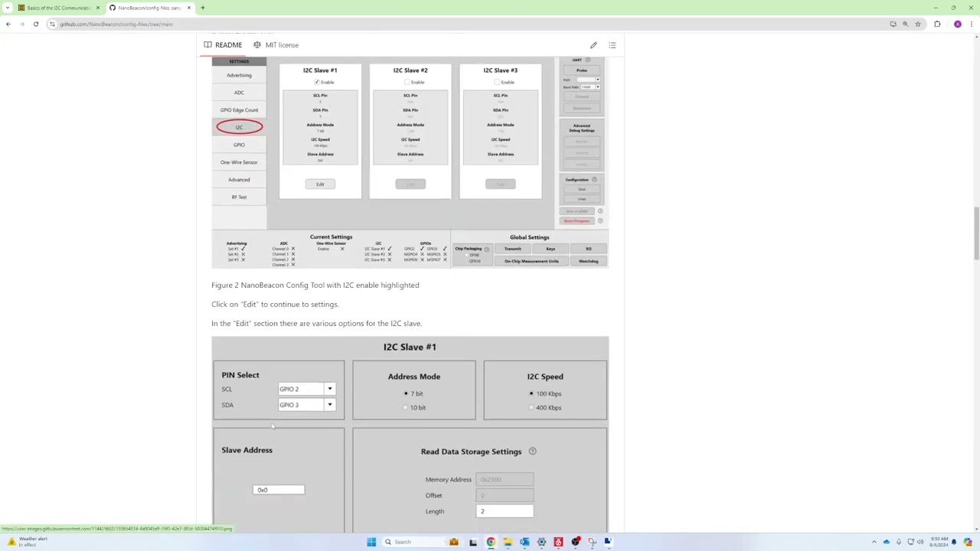The width and height of the screenshot is (980, 551).
Task: Switch to the Basics of the I2C Communication tab
Action: coord(59,8)
